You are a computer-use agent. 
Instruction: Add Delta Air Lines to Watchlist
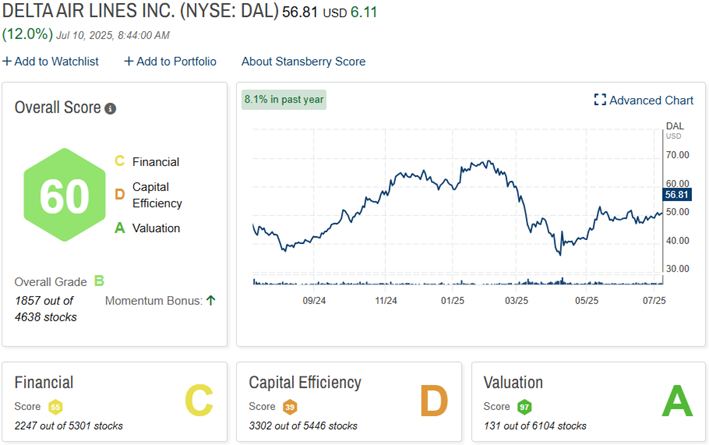[50, 61]
